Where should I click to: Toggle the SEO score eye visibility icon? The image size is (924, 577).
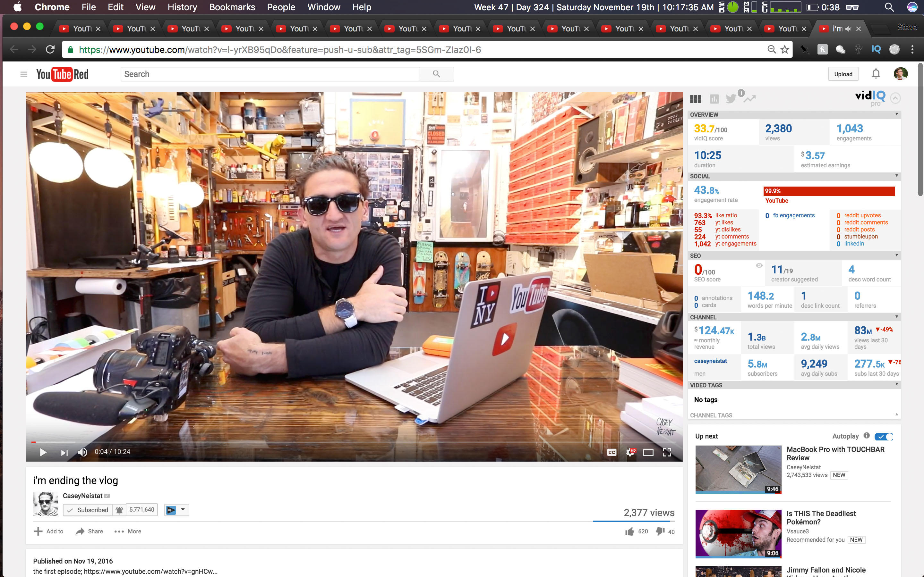tap(759, 265)
